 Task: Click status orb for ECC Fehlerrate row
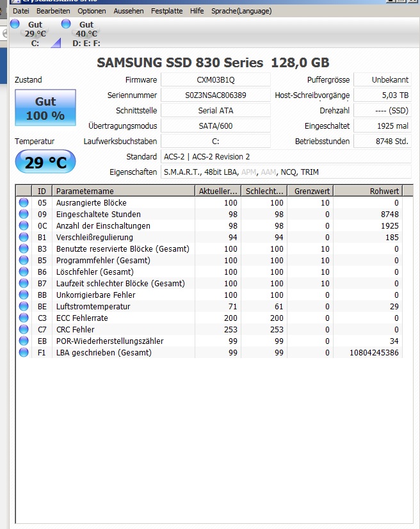24,318
